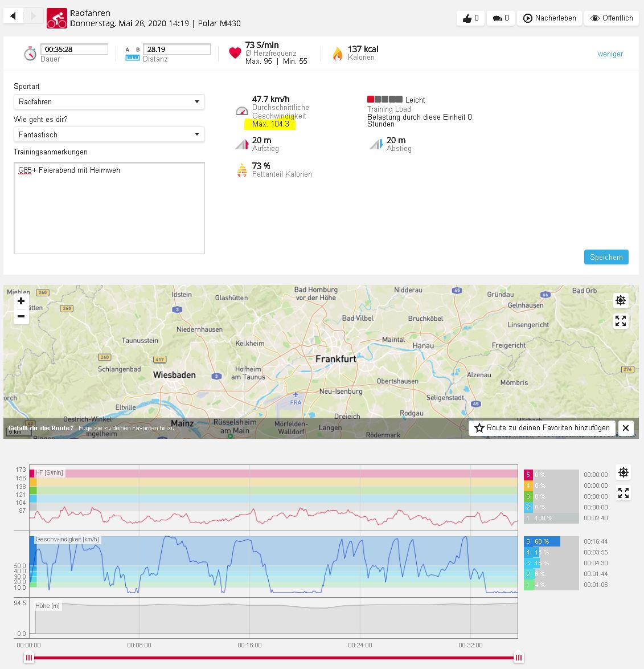The width and height of the screenshot is (644, 669).
Task: Center map with the locate icon
Action: pyautogui.click(x=621, y=300)
